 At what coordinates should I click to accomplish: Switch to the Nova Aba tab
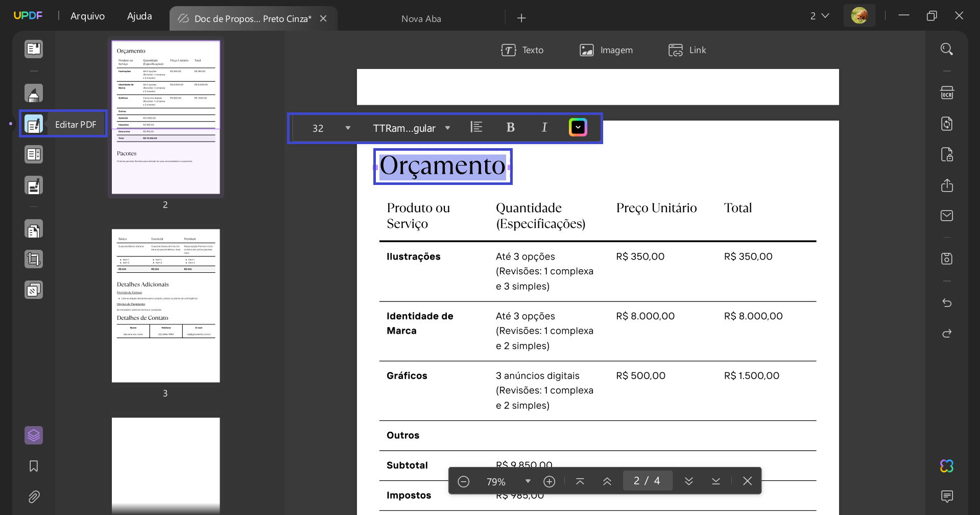(x=421, y=18)
